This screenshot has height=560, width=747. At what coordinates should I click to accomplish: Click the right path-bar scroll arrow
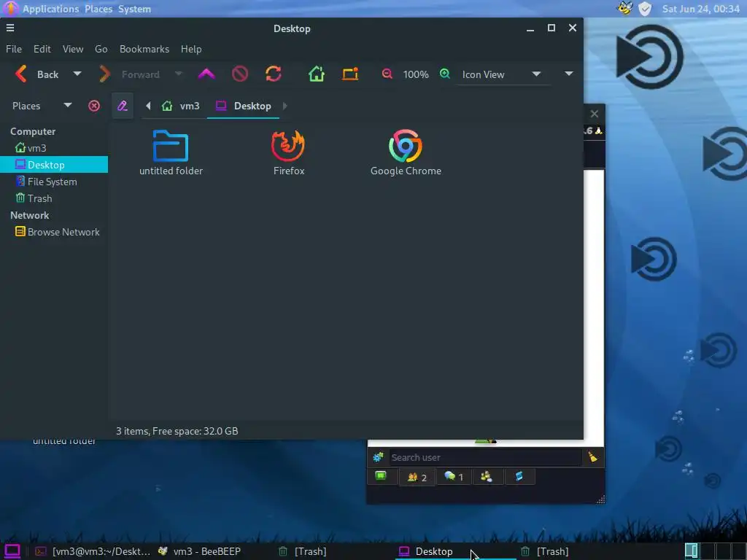(285, 106)
